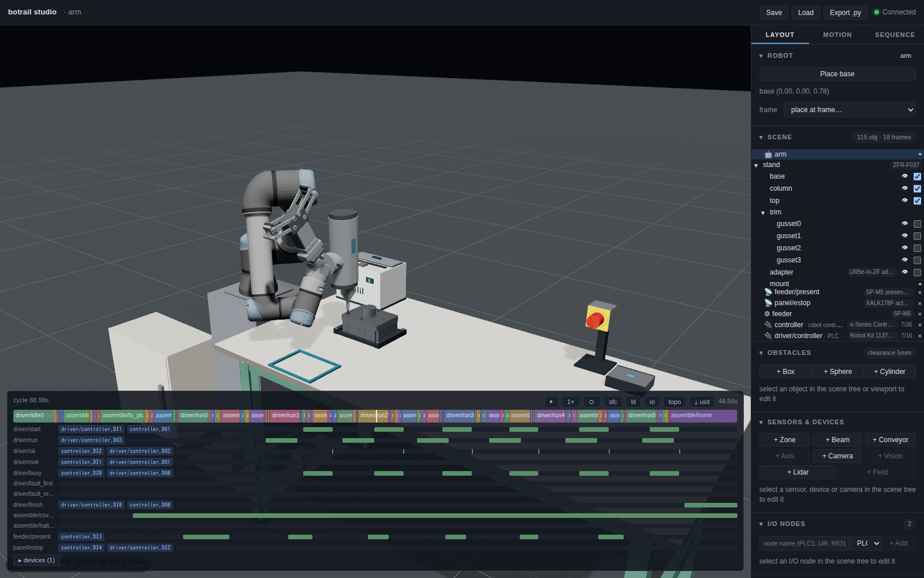Click controller plug icon in scene tree
The height and width of the screenshot is (578, 924).
click(768, 325)
